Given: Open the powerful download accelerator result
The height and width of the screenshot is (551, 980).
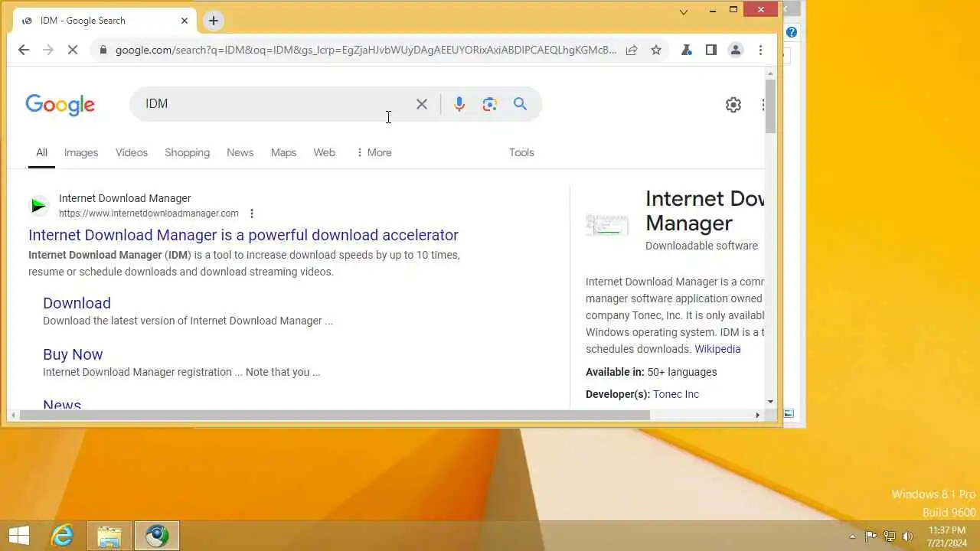Looking at the screenshot, I should point(243,235).
